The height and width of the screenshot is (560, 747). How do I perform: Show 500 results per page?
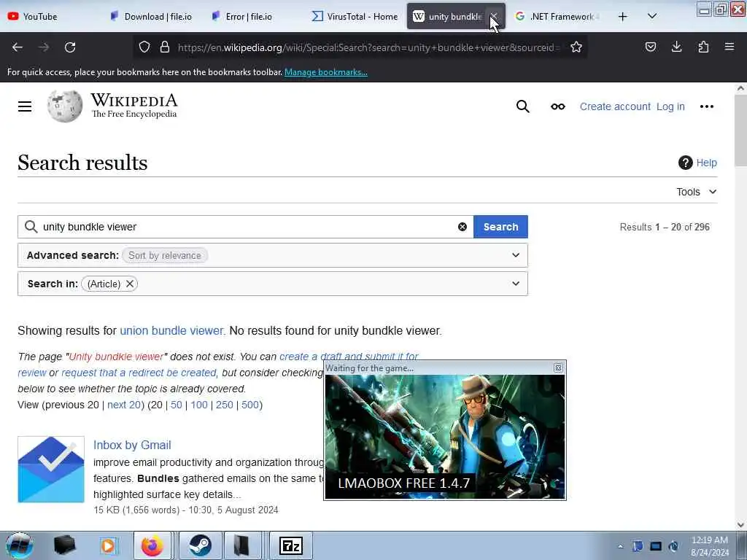tap(250, 405)
